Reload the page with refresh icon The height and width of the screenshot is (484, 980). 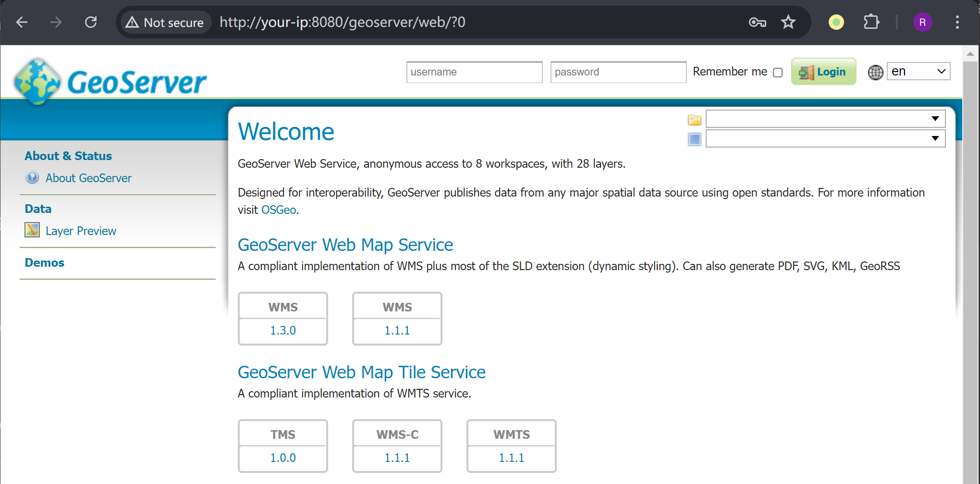[91, 22]
